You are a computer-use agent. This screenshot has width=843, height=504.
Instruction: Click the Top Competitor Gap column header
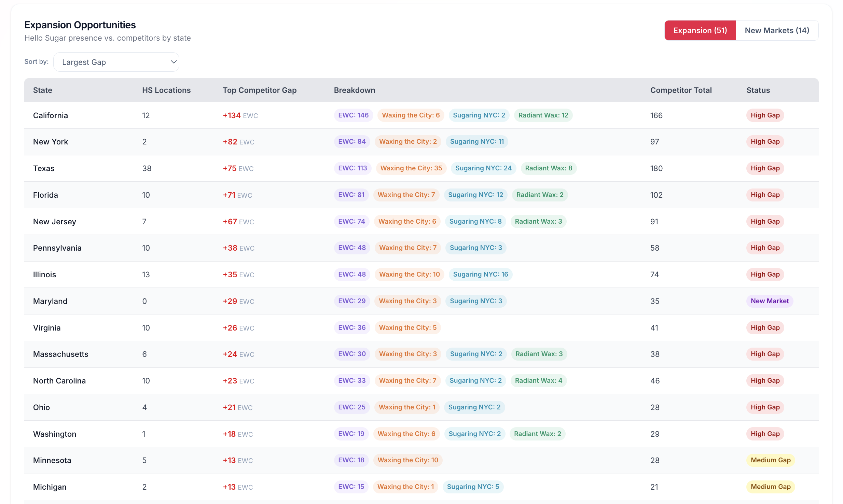[260, 90]
